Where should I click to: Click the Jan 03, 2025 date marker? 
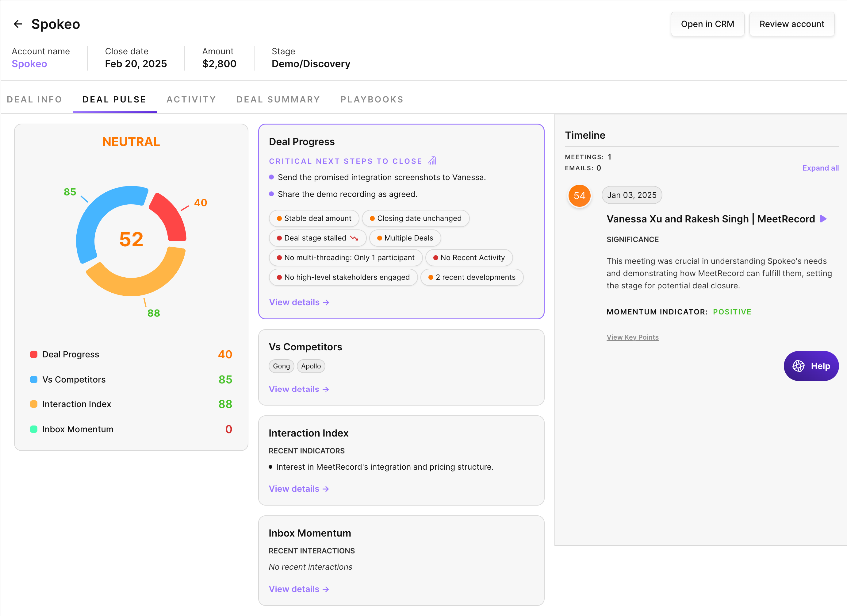[x=631, y=195]
